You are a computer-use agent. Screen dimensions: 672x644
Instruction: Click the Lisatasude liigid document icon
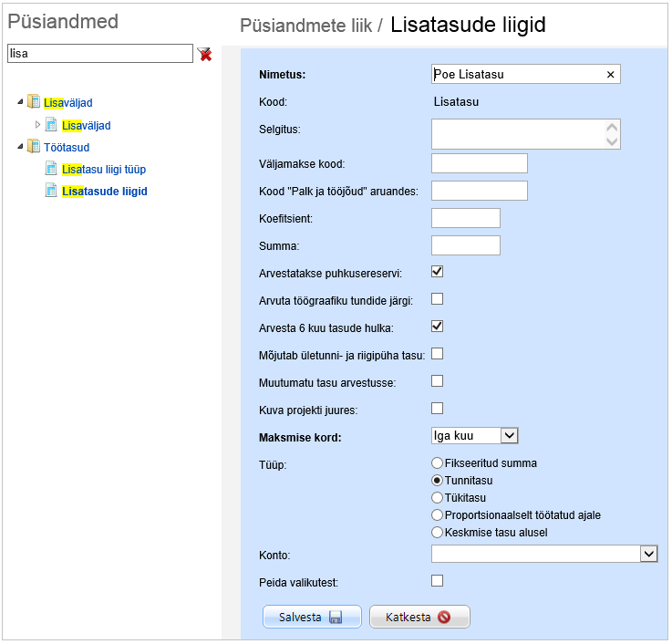tap(52, 191)
